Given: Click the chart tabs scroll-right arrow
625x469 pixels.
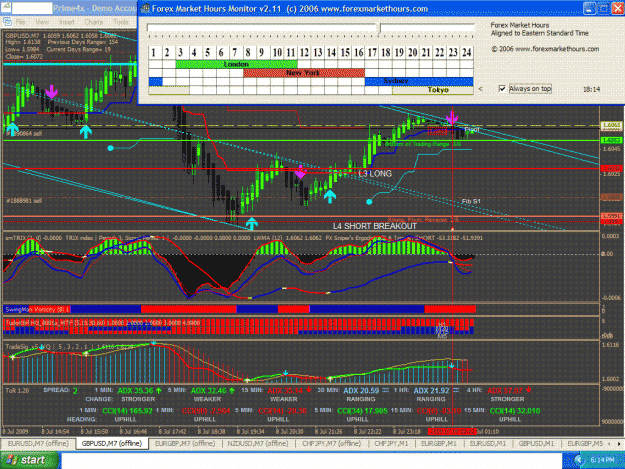Looking at the screenshot, I should 619,443.
